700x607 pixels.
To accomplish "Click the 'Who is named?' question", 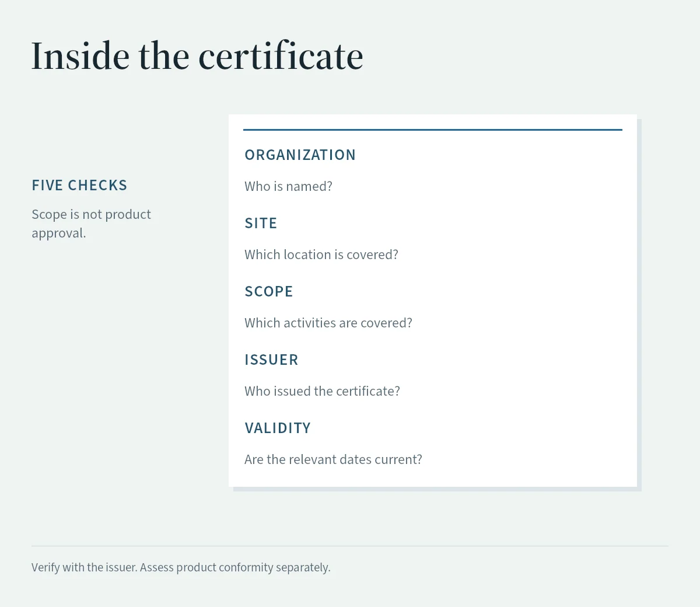I will (288, 186).
